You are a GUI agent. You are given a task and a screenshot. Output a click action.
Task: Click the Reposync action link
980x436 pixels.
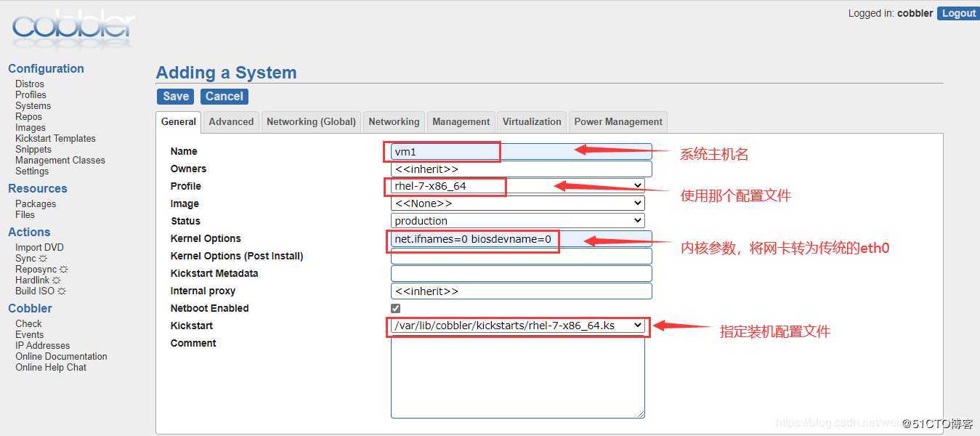[36, 270]
